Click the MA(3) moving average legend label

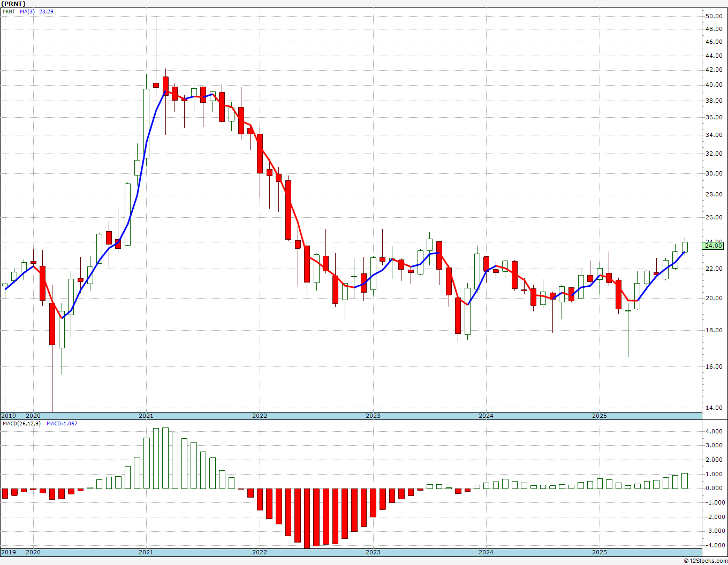(x=28, y=11)
